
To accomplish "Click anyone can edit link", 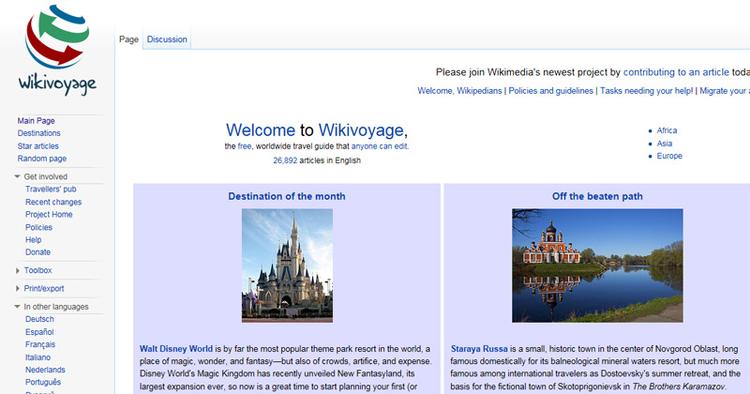I will pyautogui.click(x=379, y=146).
